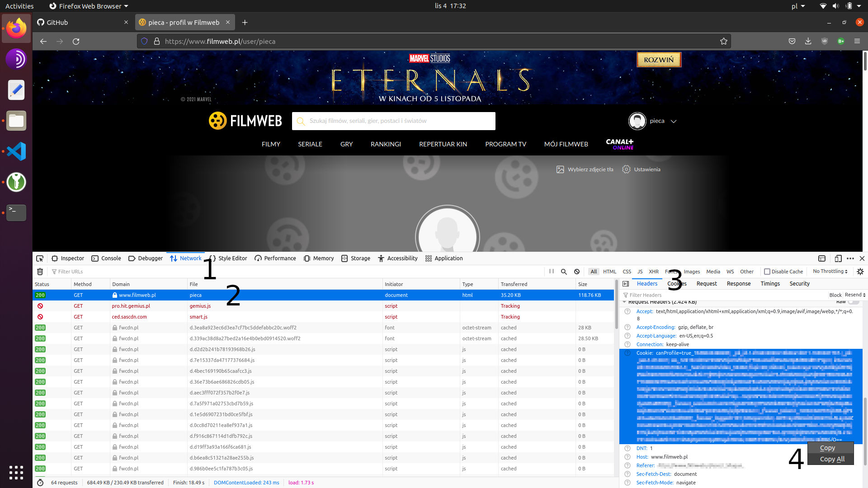The height and width of the screenshot is (488, 868).
Task: Toggle the Images request filter
Action: coord(692,272)
